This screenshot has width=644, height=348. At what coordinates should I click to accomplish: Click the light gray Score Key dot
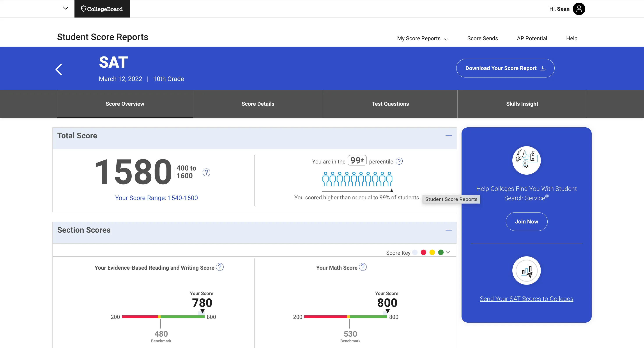[x=415, y=252]
